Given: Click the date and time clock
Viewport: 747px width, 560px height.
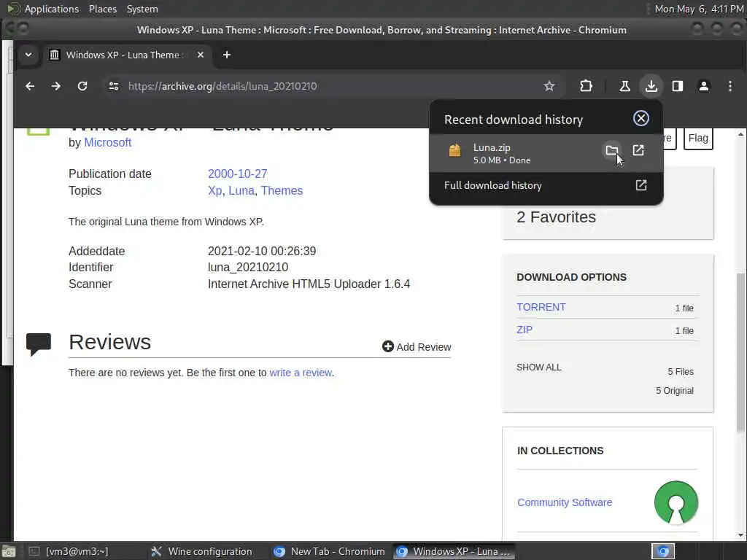Looking at the screenshot, I should [x=700, y=9].
